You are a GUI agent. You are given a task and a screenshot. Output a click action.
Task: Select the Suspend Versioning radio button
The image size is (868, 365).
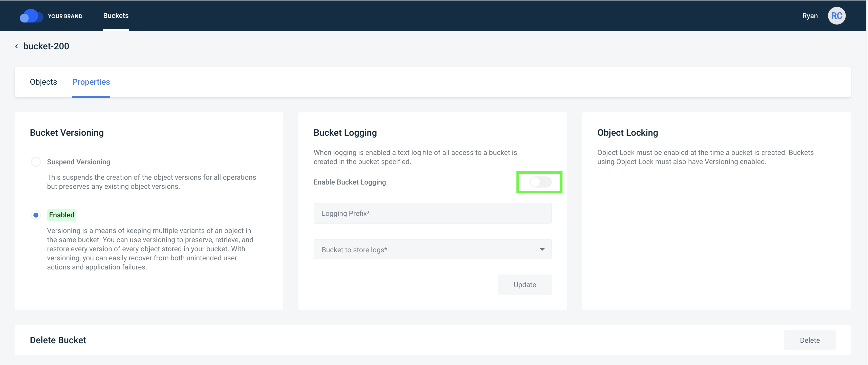click(x=36, y=162)
